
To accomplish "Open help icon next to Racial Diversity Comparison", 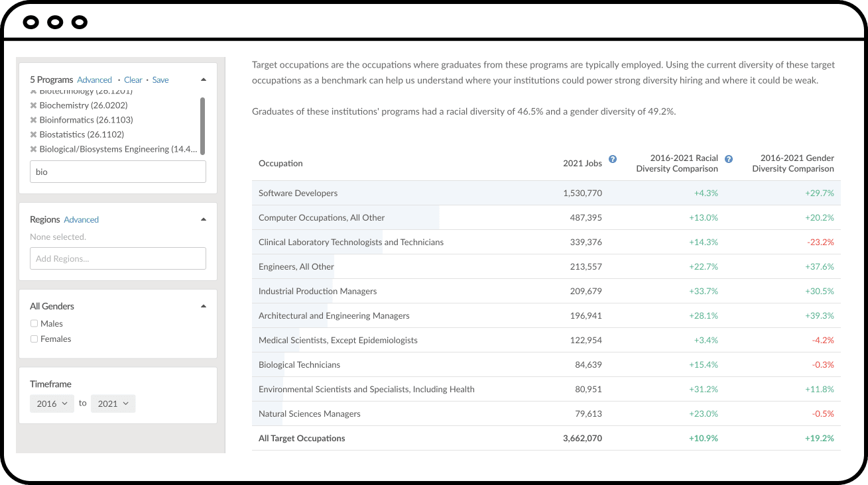I will pos(729,159).
